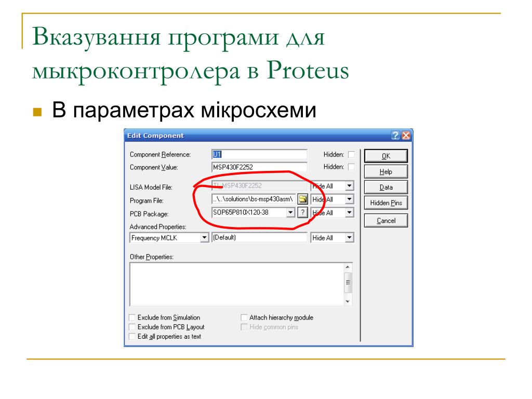Browse for program file with folder icon
This screenshot has height=399, width=532.
[x=303, y=199]
